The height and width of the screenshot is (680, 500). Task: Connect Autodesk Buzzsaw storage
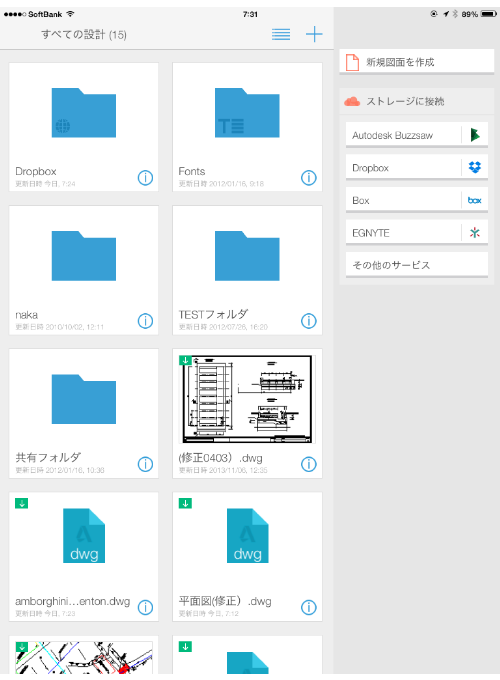point(417,135)
